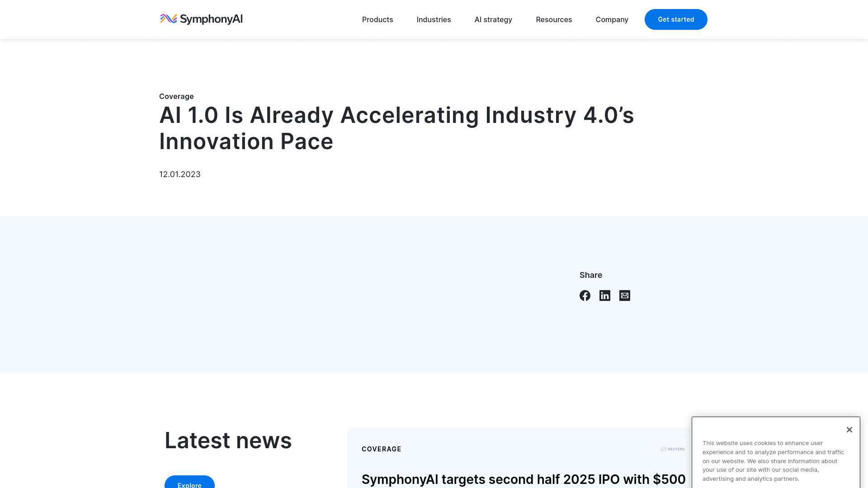This screenshot has width=868, height=488.
Task: Click the SymphonyAI logo
Action: [x=201, y=19]
